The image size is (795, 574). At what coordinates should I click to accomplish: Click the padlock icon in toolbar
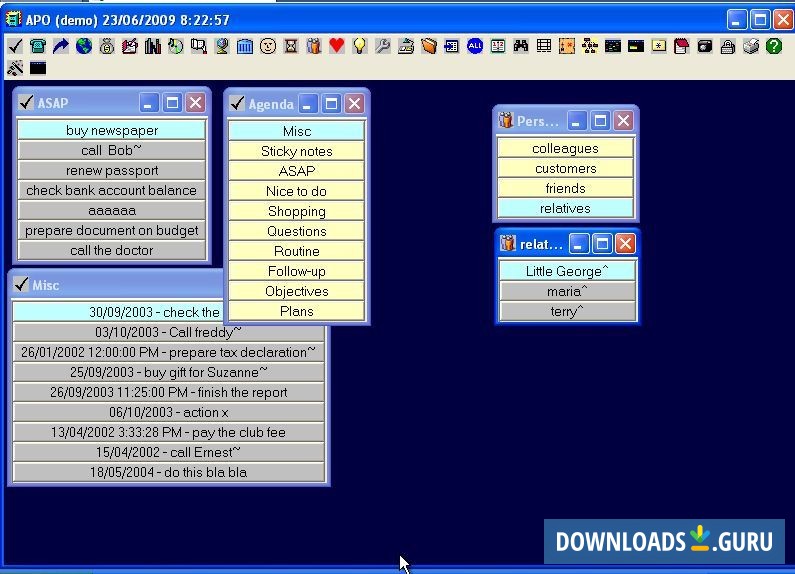727,46
